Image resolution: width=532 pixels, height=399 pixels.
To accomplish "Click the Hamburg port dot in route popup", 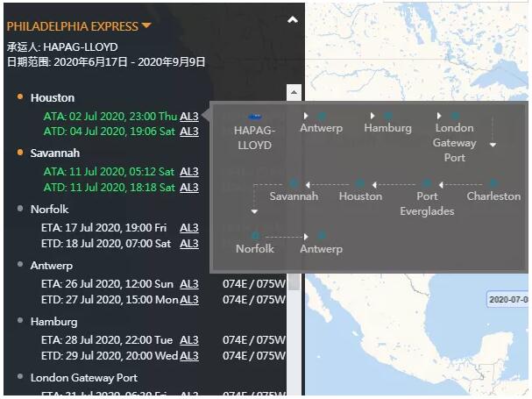I will 388,116.
